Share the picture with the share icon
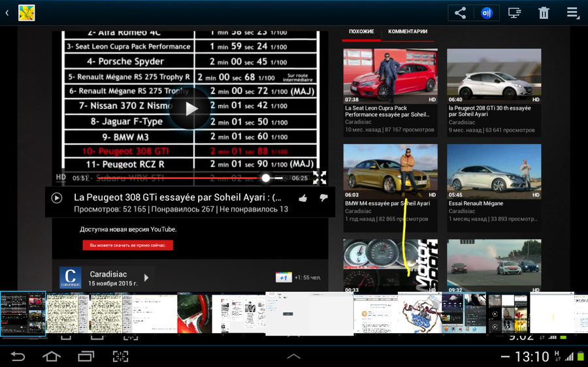 click(460, 13)
